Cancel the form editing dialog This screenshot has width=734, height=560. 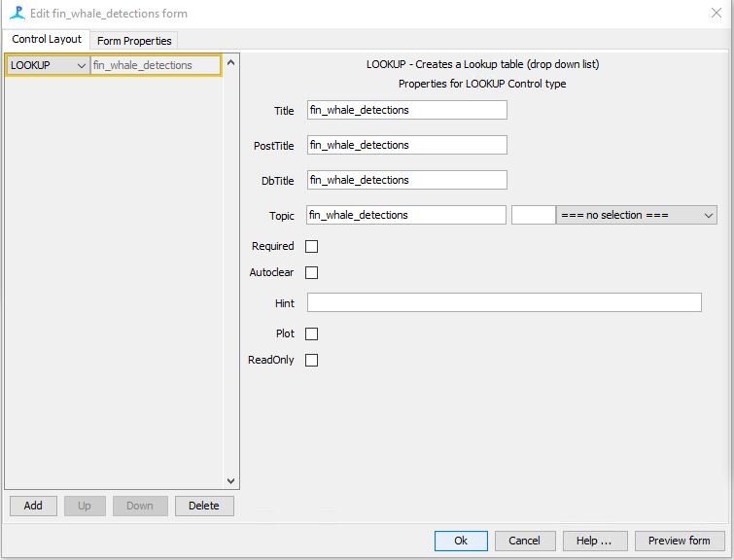pyautogui.click(x=524, y=541)
